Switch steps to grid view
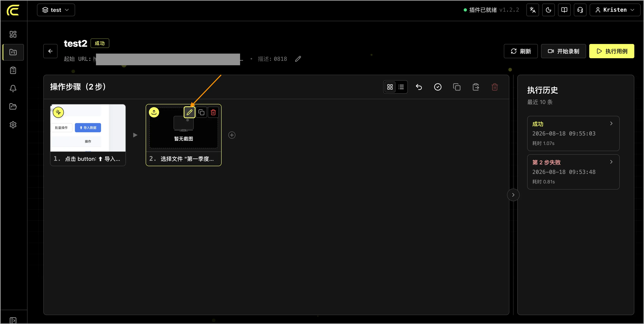 pos(390,87)
